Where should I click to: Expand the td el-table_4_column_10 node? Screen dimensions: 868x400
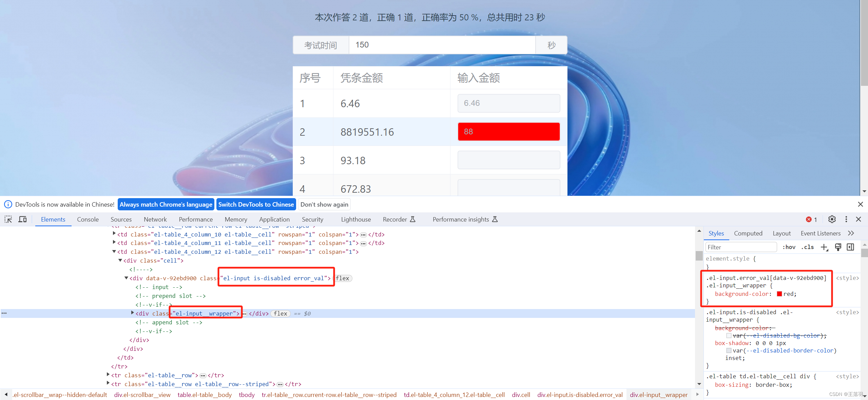[x=114, y=234]
